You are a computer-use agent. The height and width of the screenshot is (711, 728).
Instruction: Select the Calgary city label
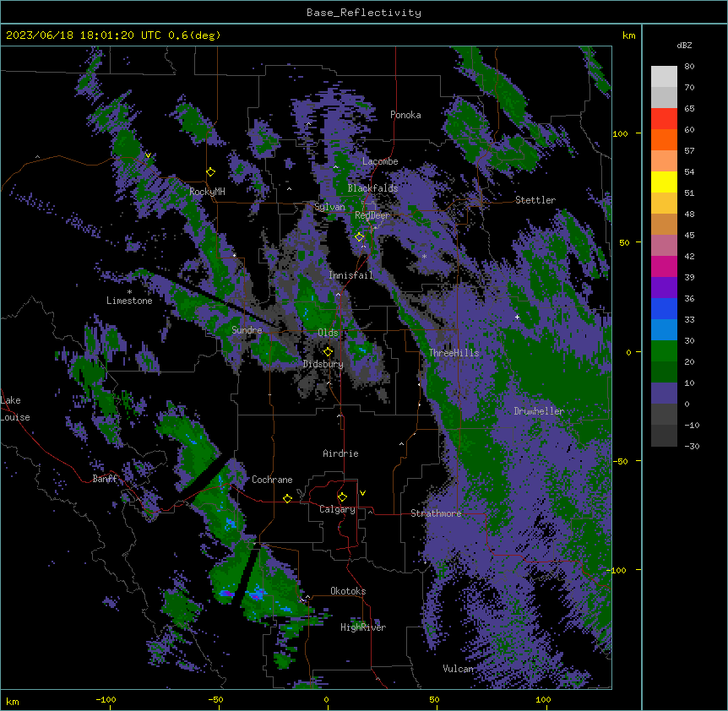(x=337, y=509)
